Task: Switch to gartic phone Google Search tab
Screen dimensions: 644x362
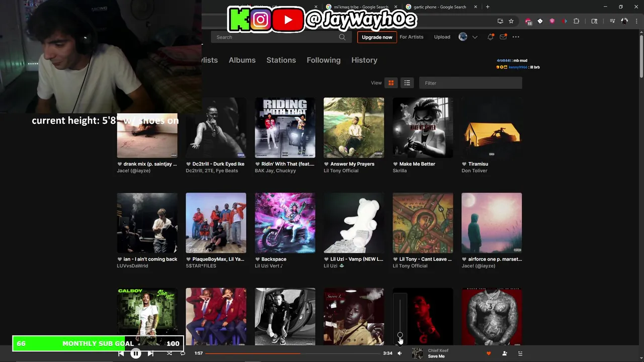Action: tap(440, 7)
